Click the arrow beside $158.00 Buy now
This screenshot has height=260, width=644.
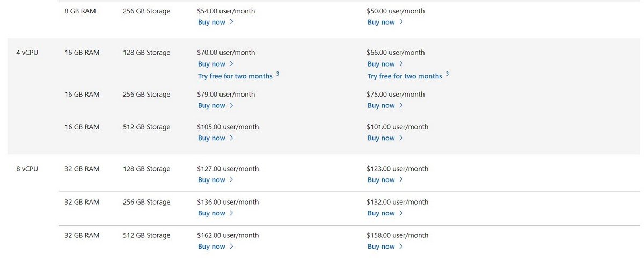pos(401,247)
